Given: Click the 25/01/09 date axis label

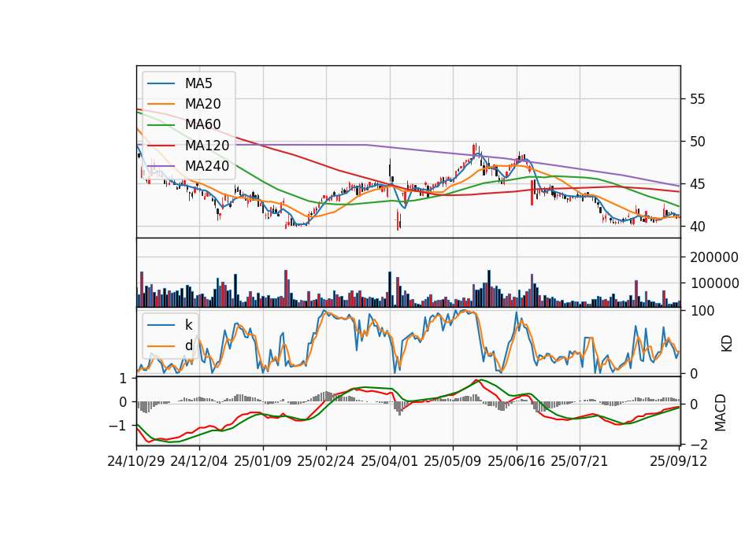Looking at the screenshot, I should click(x=263, y=461).
